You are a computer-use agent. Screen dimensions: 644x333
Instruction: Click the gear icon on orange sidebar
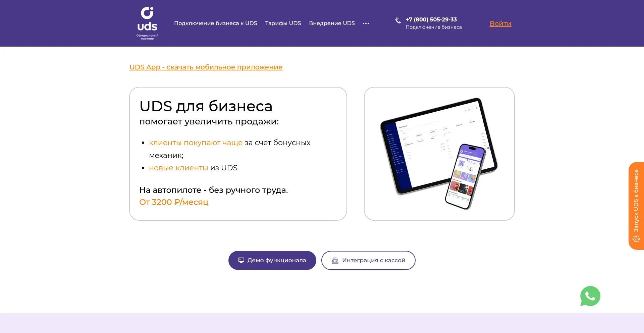click(636, 239)
